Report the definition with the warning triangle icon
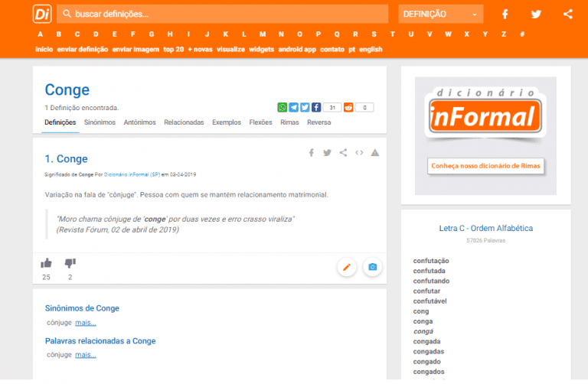This screenshot has width=588, height=384. tap(375, 152)
